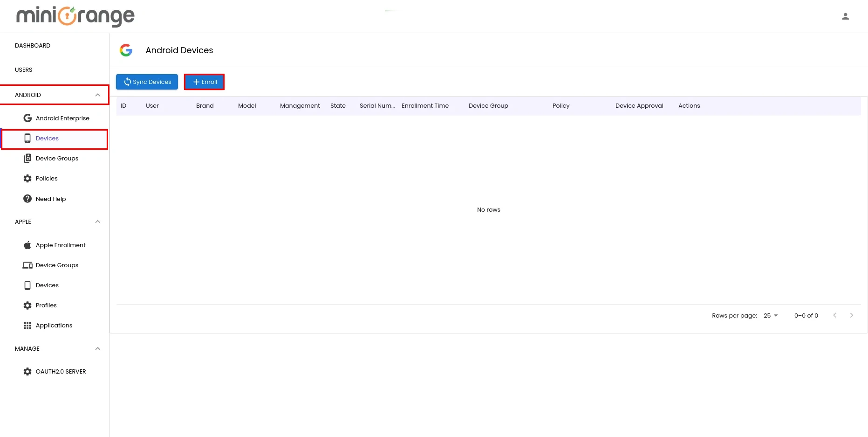
Task: Click the miniOrange logo
Action: 75,16
